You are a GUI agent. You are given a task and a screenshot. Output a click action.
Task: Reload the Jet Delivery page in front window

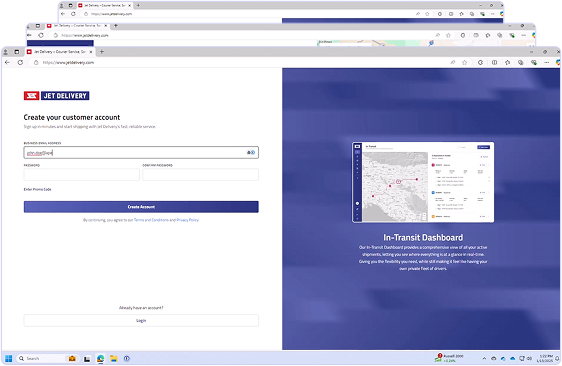click(20, 62)
